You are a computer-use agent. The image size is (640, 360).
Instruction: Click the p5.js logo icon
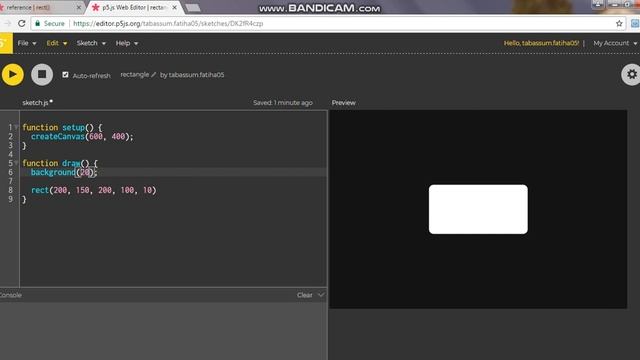pyautogui.click(x=6, y=43)
